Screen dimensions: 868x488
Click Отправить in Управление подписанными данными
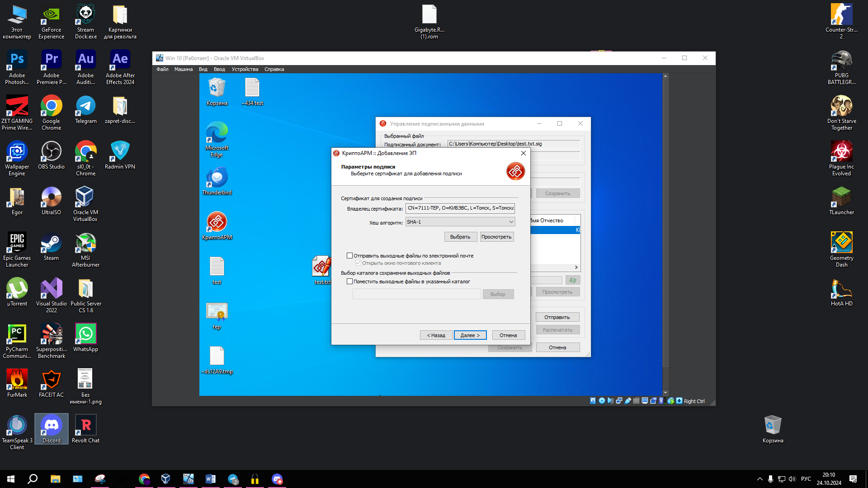557,317
